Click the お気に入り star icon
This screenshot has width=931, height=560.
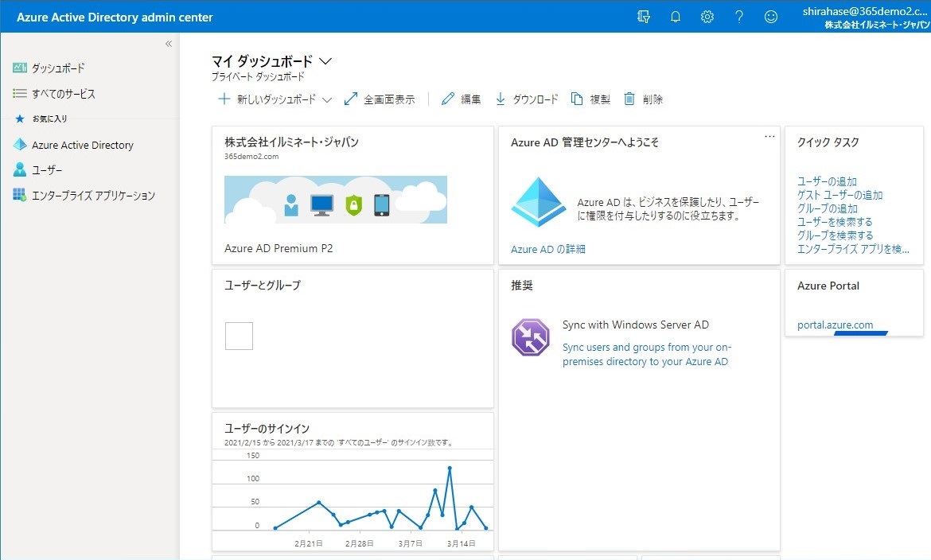tap(20, 119)
